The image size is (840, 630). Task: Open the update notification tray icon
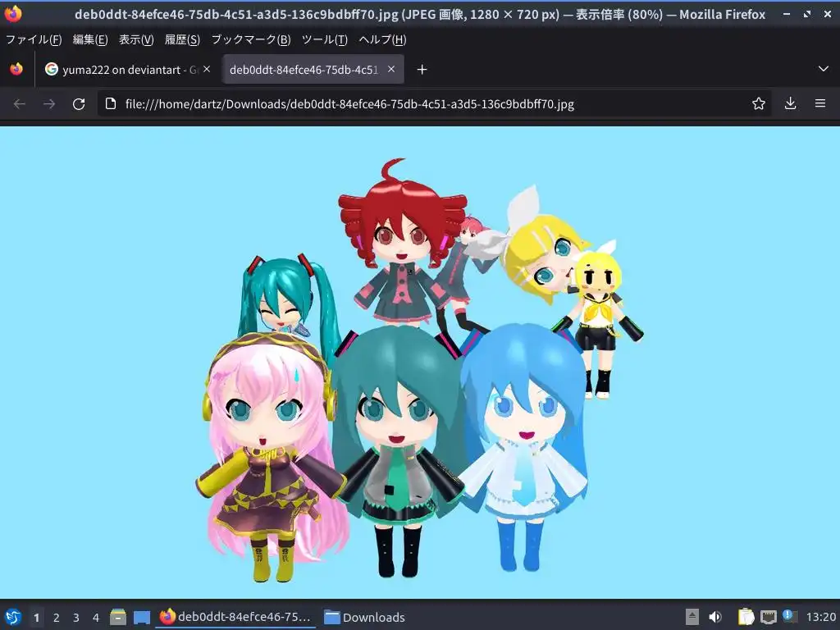pos(790,616)
